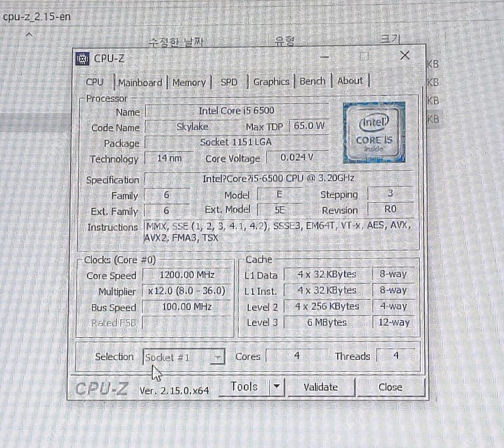Click the Level 3 associativity 12-way
The image size is (504, 448).
point(394,322)
